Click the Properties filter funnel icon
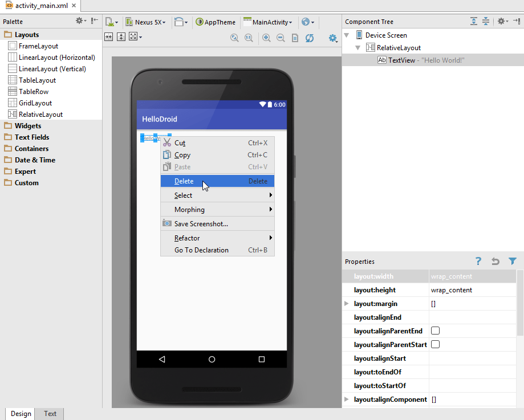This screenshot has height=420, width=524. click(512, 261)
